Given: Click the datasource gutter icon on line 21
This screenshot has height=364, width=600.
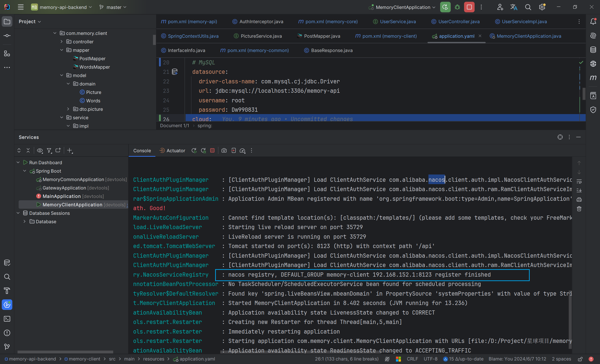Looking at the screenshot, I should click(x=175, y=72).
